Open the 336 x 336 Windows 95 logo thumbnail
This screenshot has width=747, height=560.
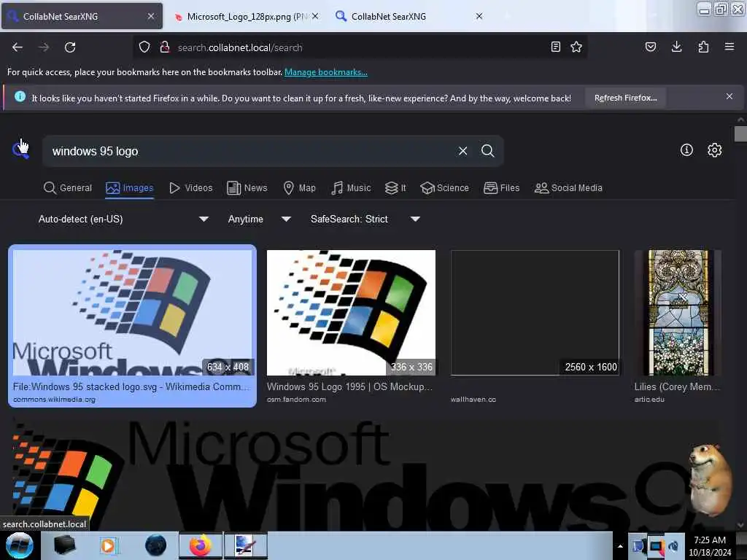(x=351, y=312)
